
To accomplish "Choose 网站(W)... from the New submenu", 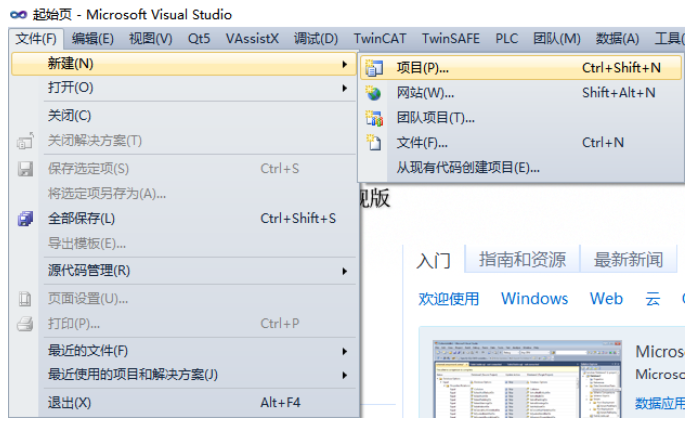I will (x=521, y=93).
